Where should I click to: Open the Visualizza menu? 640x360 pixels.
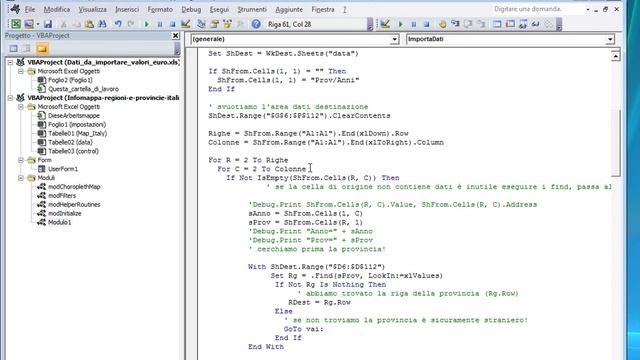click(x=92, y=9)
